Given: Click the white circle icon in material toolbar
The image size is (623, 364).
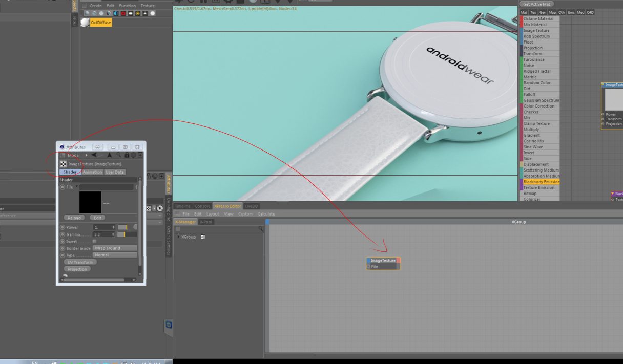Looking at the screenshot, I should [x=152, y=13].
